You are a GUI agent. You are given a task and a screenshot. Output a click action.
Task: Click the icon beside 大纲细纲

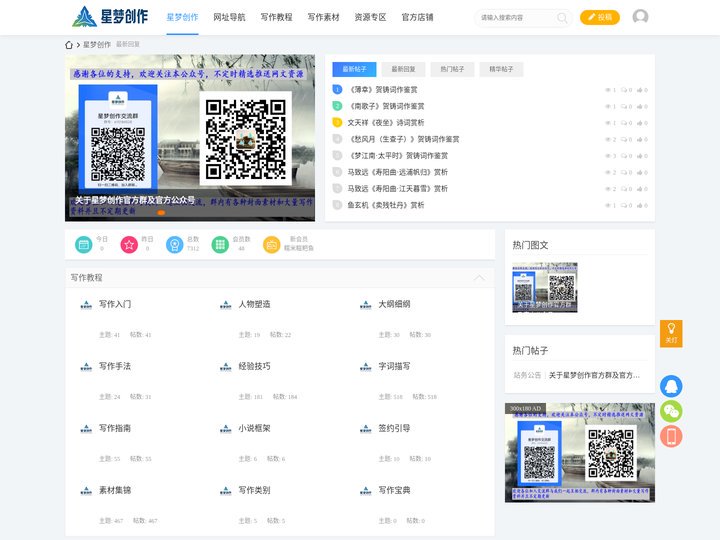366,304
